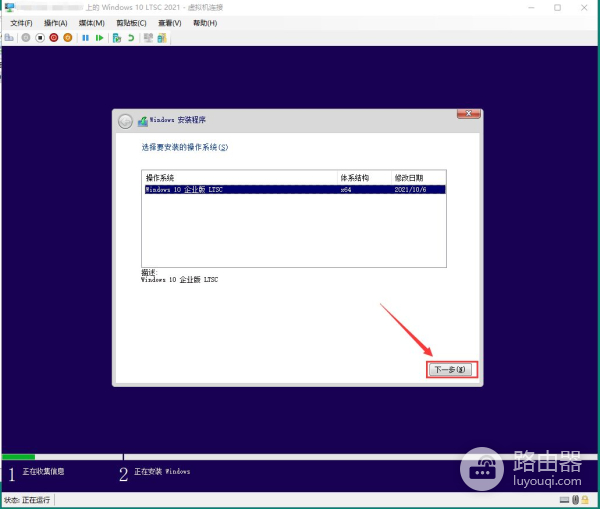Click the enhanced session toolbar icon
The image size is (600, 509).
(148, 38)
